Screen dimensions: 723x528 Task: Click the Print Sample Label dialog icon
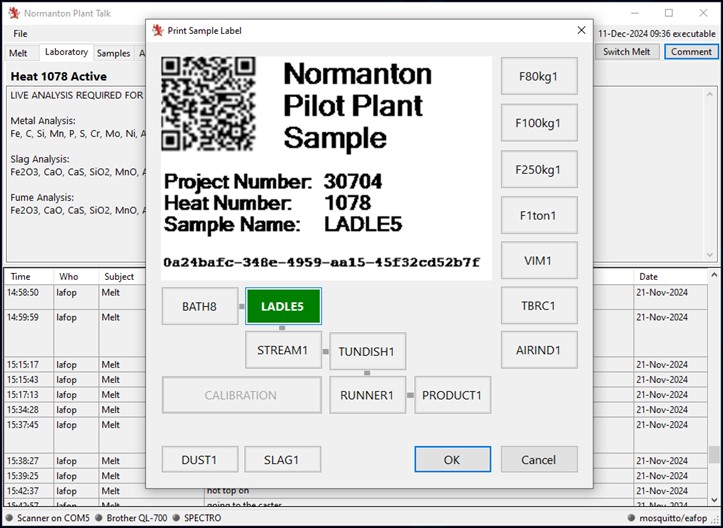coord(158,30)
